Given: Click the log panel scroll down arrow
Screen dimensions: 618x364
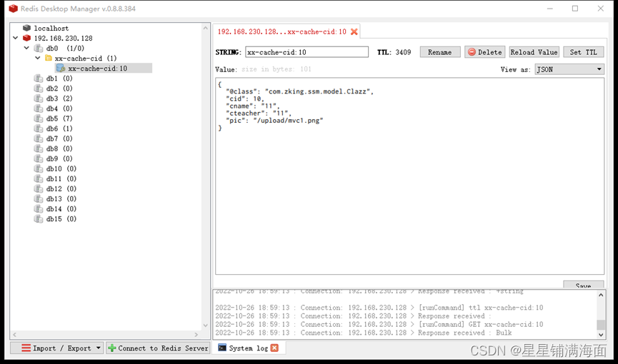Looking at the screenshot, I should click(x=601, y=335).
